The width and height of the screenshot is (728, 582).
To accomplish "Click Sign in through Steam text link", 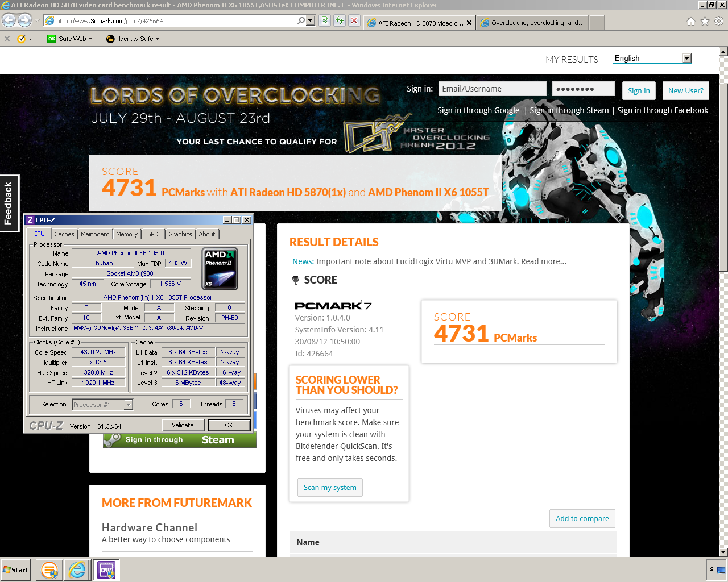I will tap(569, 110).
